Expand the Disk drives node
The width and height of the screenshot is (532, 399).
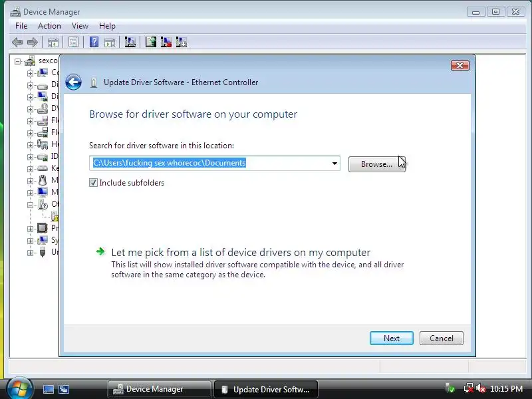(30, 85)
